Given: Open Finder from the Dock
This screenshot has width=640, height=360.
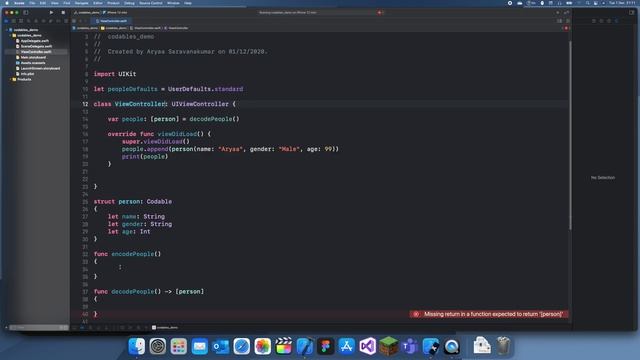Looking at the screenshot, I should [x=137, y=346].
